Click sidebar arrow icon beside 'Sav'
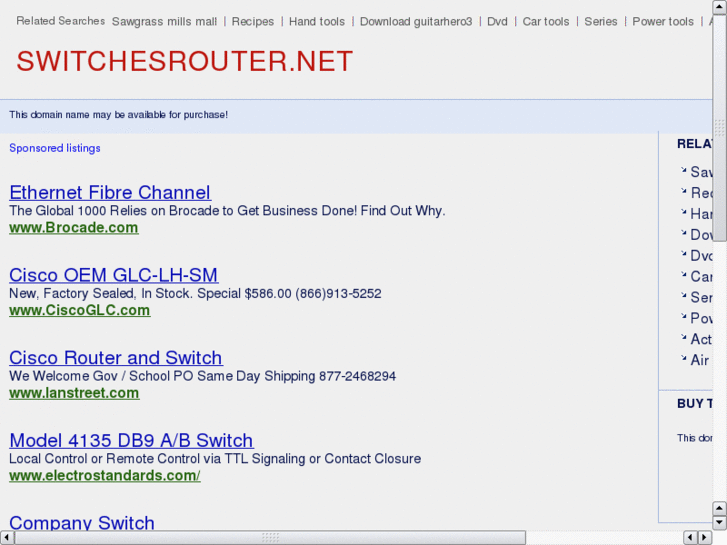The image size is (727, 545). [683, 170]
